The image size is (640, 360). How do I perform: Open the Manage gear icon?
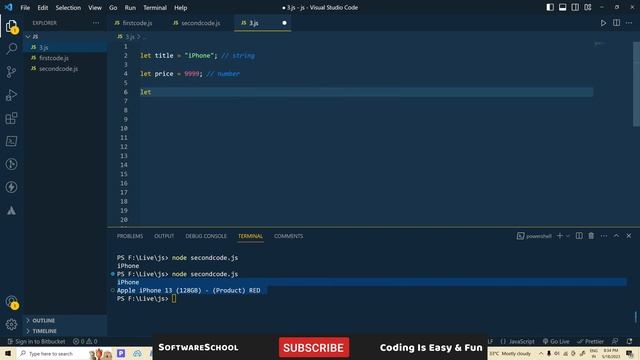(11, 324)
